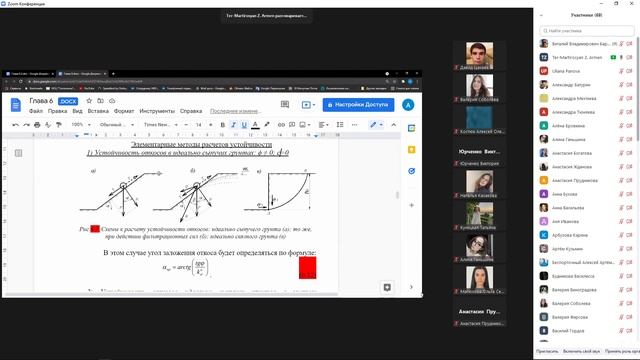Open a new browser tab with plus
The height and width of the screenshot is (360, 640).
pyautogui.click(x=113, y=74)
